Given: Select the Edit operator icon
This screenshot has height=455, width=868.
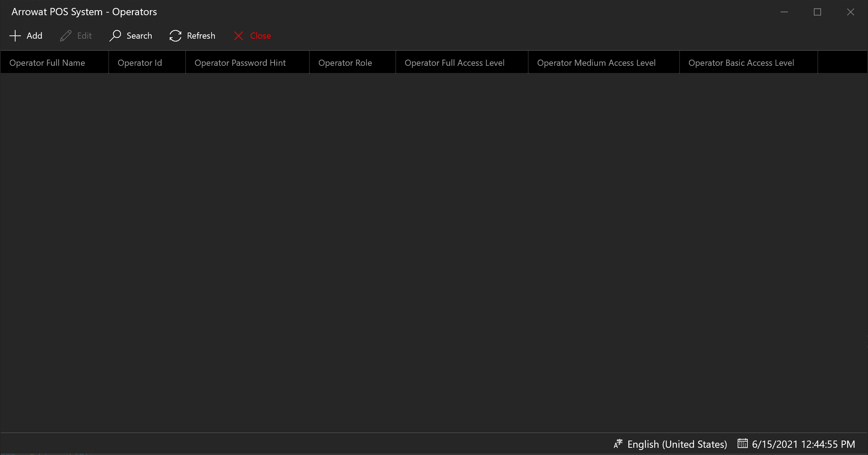Looking at the screenshot, I should [x=65, y=36].
